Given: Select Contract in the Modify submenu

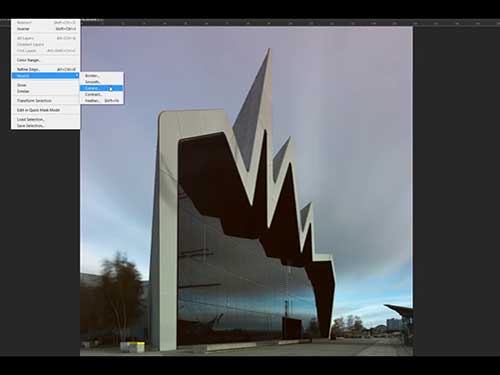Looking at the screenshot, I should coord(102,94).
